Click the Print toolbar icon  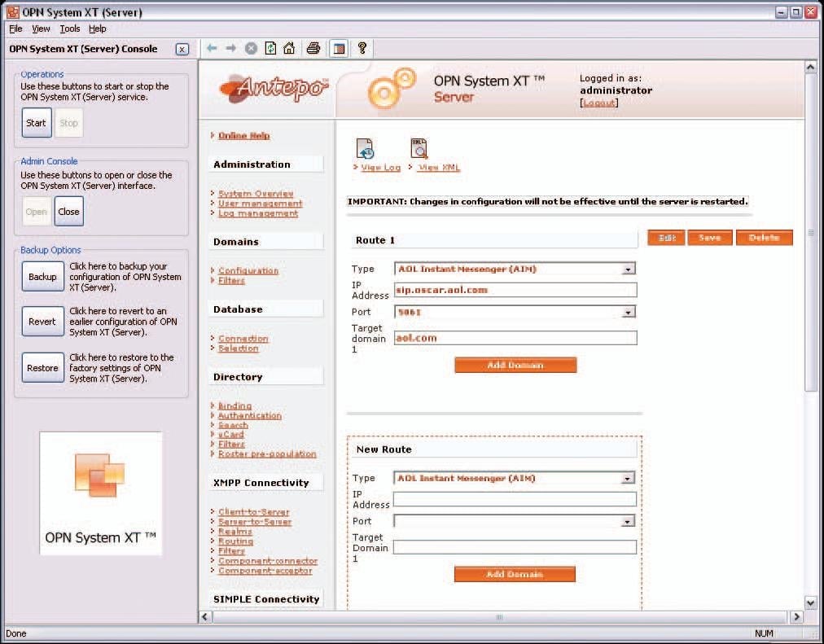pos(313,48)
